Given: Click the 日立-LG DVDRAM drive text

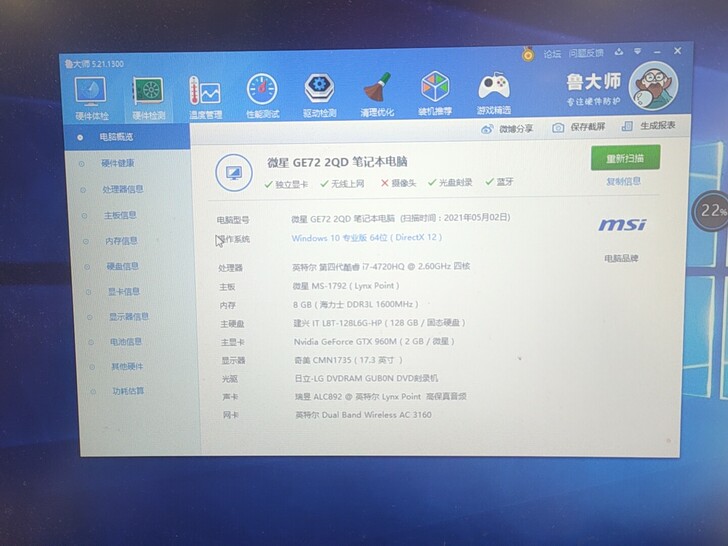Looking at the screenshot, I should [x=366, y=378].
